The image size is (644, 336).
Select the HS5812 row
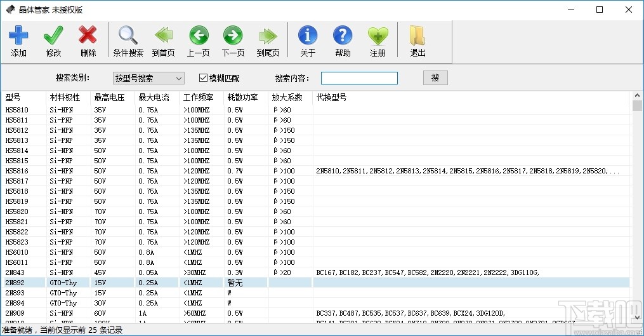[x=315, y=130]
